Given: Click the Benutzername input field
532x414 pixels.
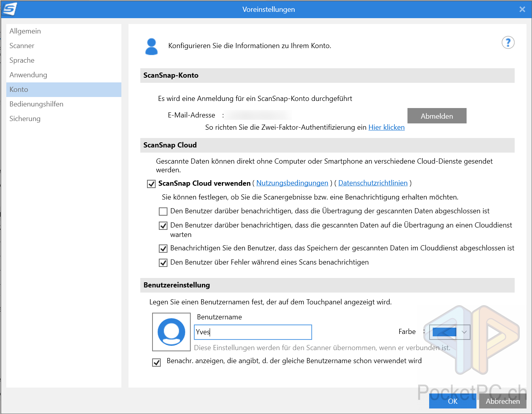Looking at the screenshot, I should point(253,332).
